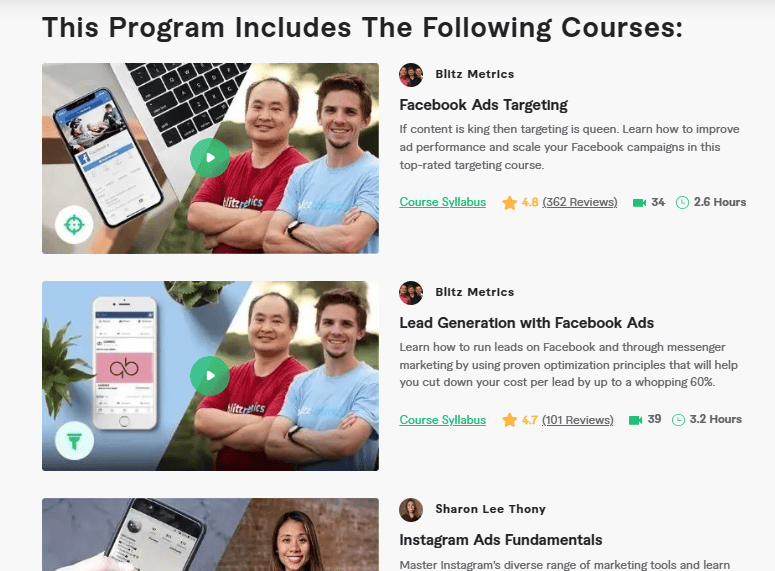Play the Lead Generation course video
Screen dimensions: 775x571
point(210,376)
